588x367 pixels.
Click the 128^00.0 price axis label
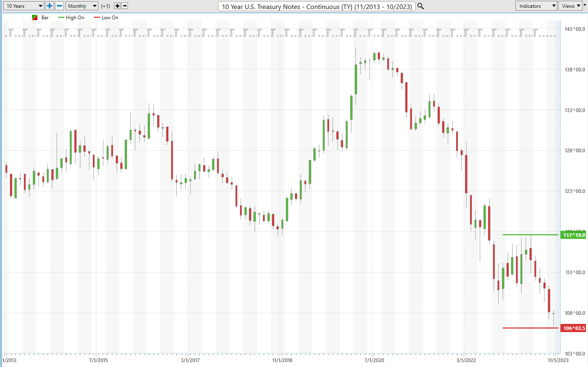pos(574,150)
